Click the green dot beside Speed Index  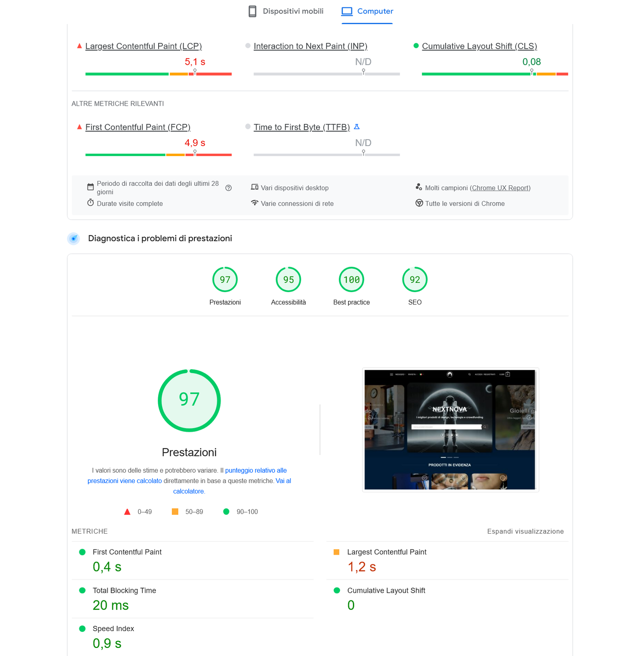pyautogui.click(x=83, y=629)
